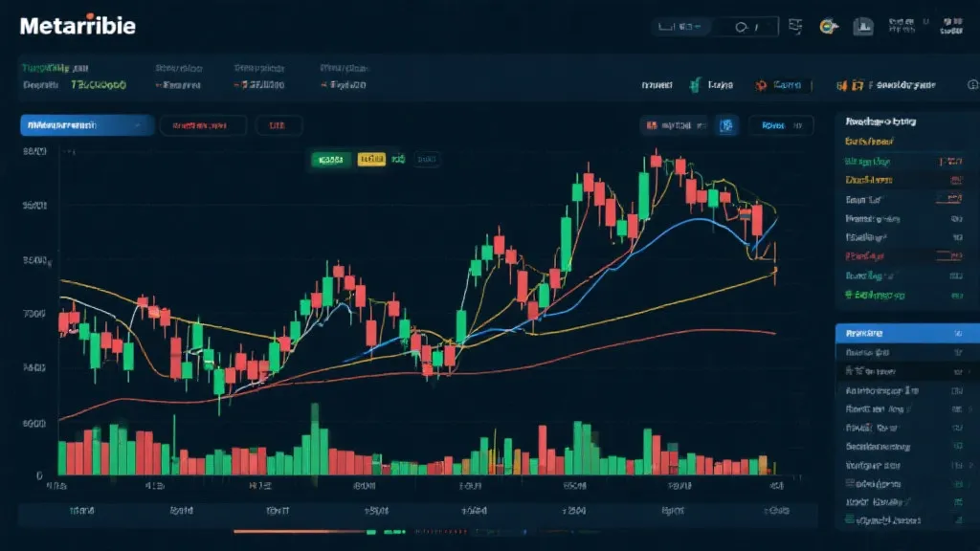Click the Metarribie logo in the header

point(78,26)
